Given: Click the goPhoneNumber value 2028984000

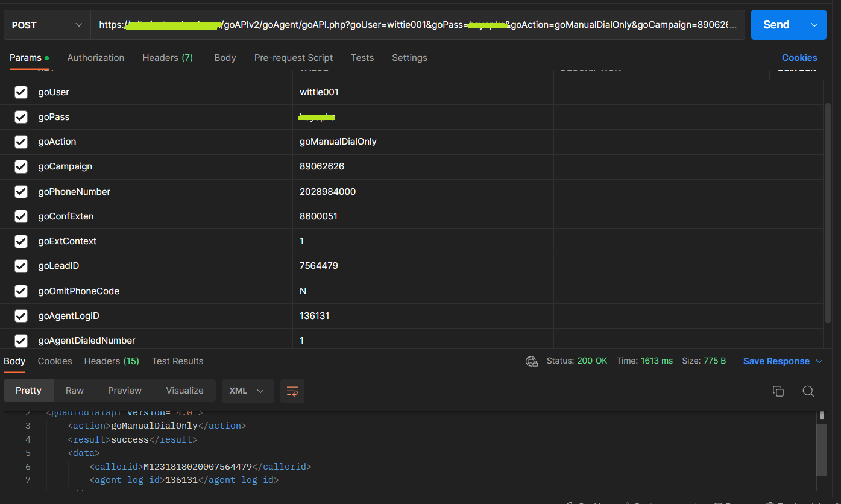Looking at the screenshot, I should click(327, 192).
